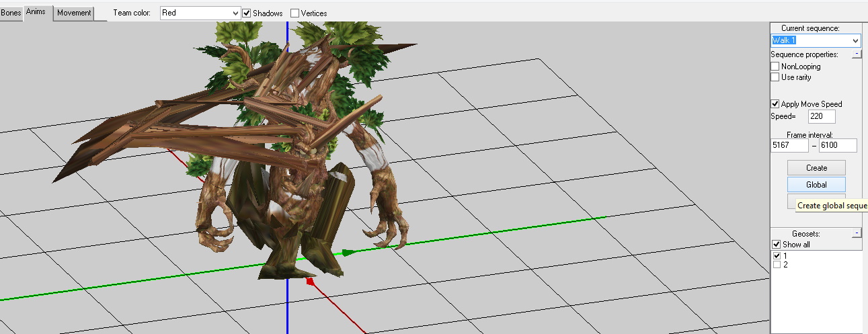Viewport: 868px width, 334px height.
Task: Hide geoset 1
Action: tap(777, 256)
